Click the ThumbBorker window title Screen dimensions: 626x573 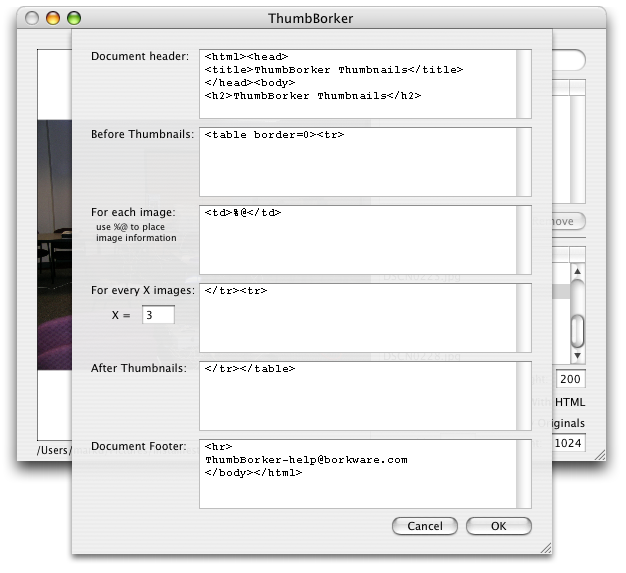click(x=311, y=18)
